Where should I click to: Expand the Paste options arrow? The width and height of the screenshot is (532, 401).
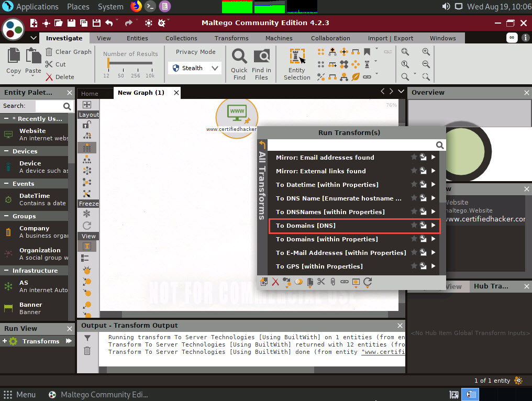click(x=33, y=76)
